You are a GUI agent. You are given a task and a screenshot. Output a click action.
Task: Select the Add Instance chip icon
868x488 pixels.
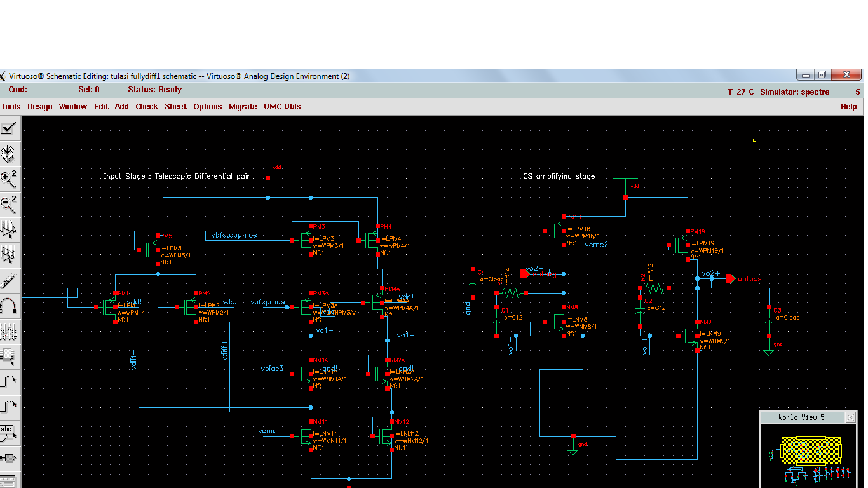pos(8,355)
